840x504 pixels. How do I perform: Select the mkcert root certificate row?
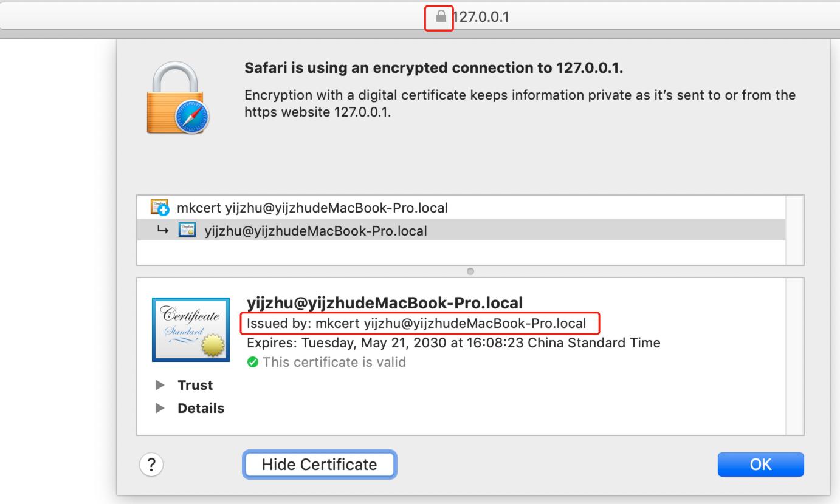point(461,208)
